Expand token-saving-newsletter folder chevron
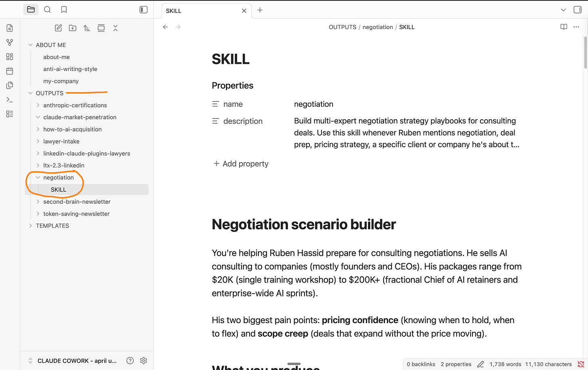588x370 pixels. tap(38, 214)
